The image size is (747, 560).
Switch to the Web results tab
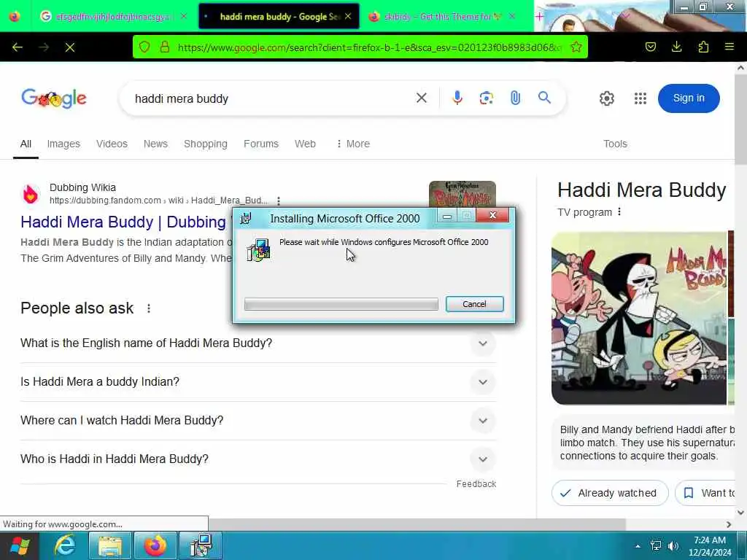pos(305,144)
